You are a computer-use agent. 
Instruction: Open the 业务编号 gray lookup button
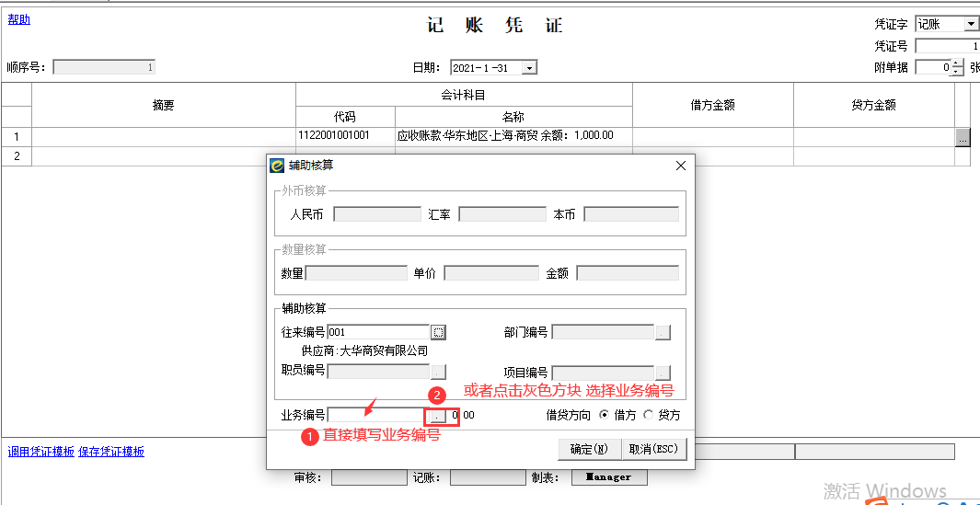pyautogui.click(x=436, y=415)
